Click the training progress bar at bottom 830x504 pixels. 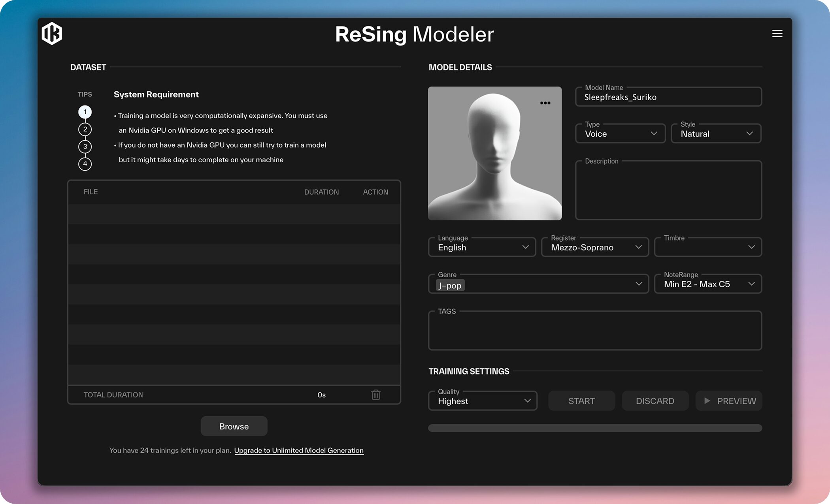click(x=594, y=428)
